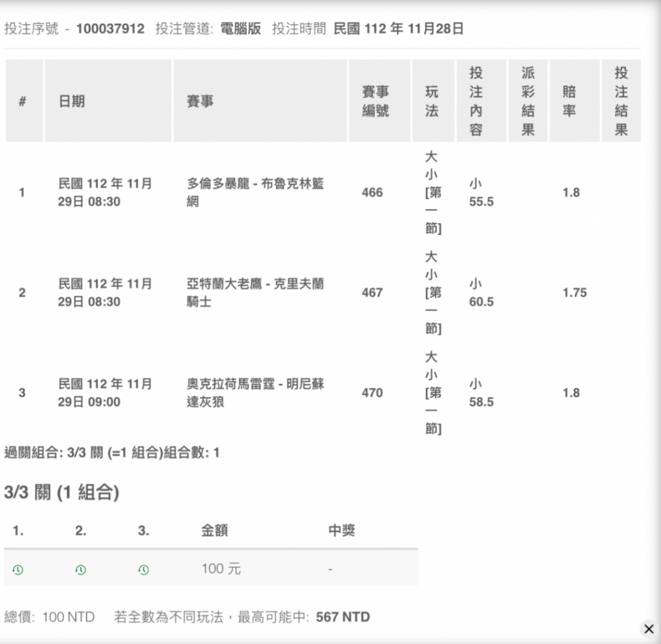Click the 過關組合 summary line
Image resolution: width=661 pixels, height=644 pixels.
[x=112, y=453]
